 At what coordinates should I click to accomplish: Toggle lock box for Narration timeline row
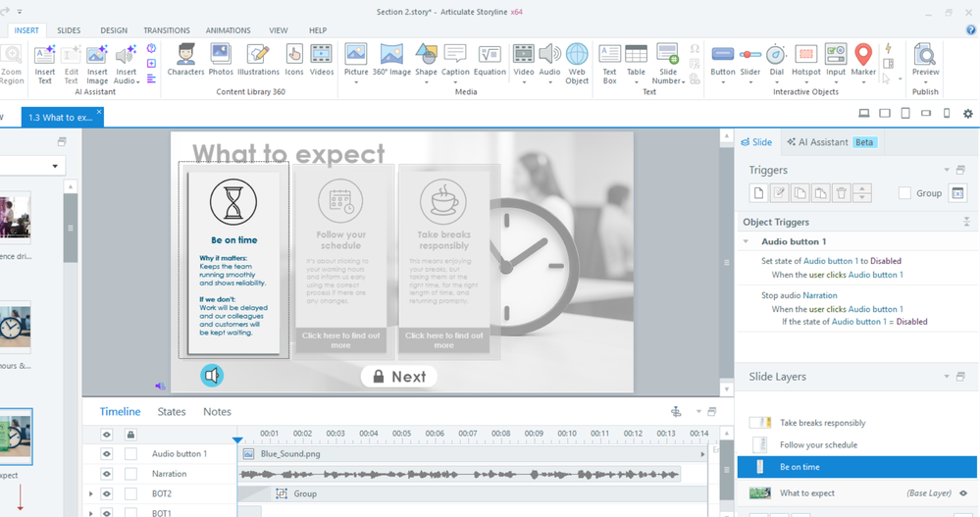coord(130,474)
